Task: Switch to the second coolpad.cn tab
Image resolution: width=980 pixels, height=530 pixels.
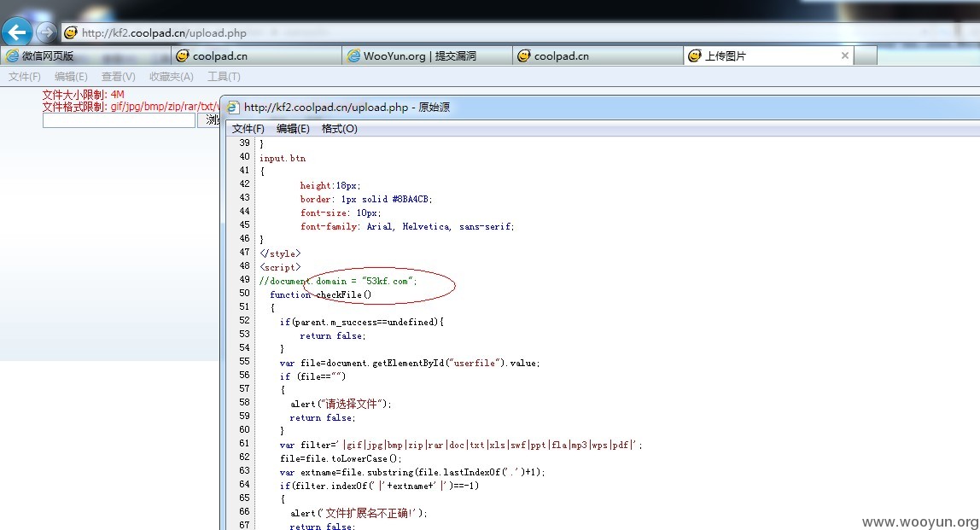Action: click(598, 55)
